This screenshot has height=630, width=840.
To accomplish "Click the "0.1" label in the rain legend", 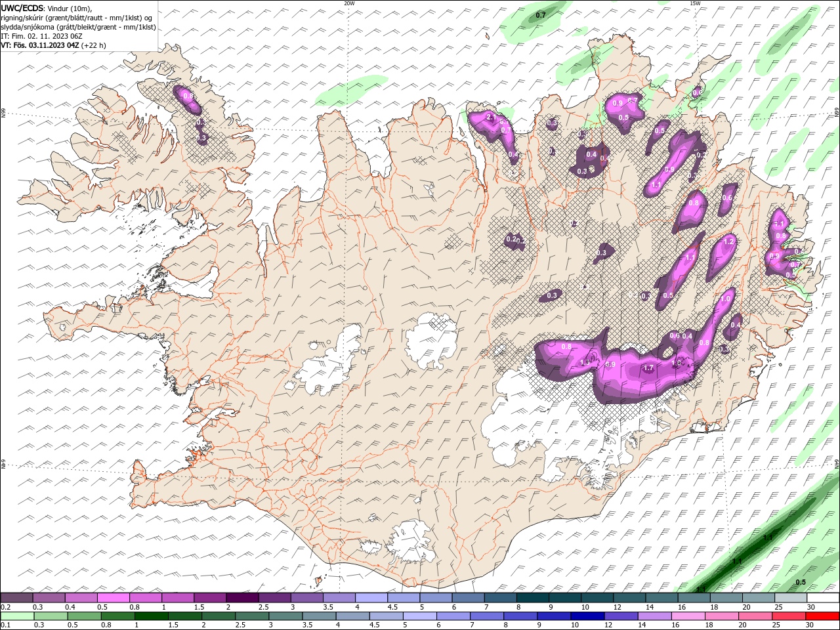I will click(x=5, y=625).
